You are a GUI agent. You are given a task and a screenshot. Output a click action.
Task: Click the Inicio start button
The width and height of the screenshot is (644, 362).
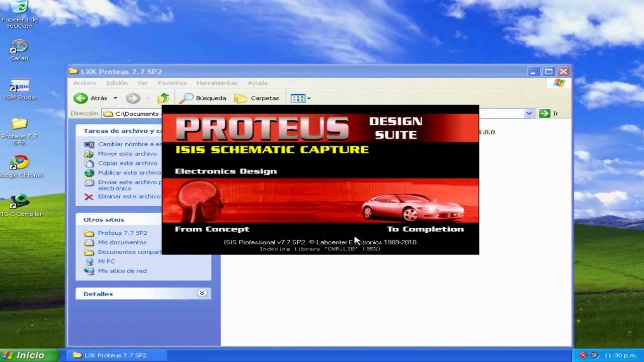[x=29, y=355]
